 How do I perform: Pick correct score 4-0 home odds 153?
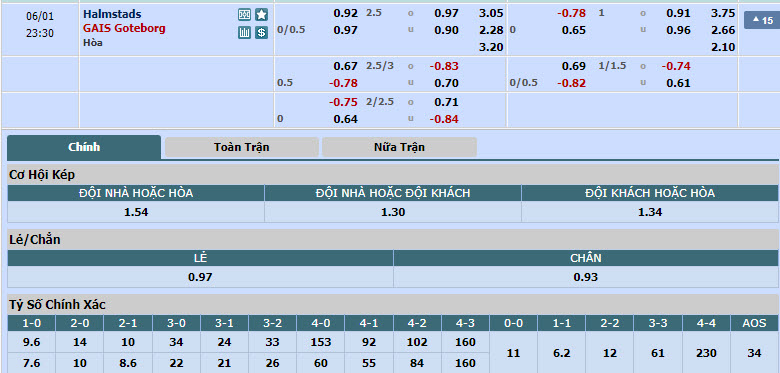(x=320, y=342)
